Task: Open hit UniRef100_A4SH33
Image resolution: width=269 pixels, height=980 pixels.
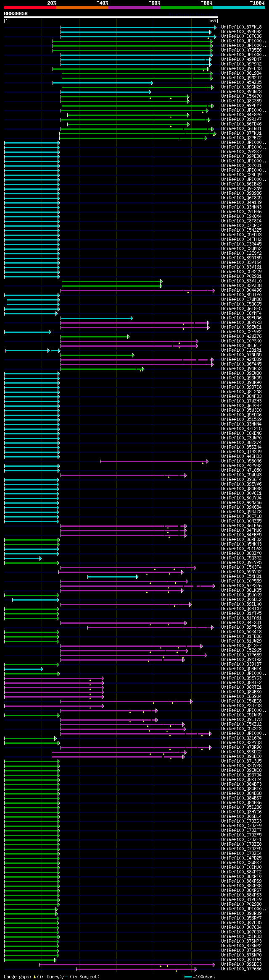Action: tap(241, 457)
